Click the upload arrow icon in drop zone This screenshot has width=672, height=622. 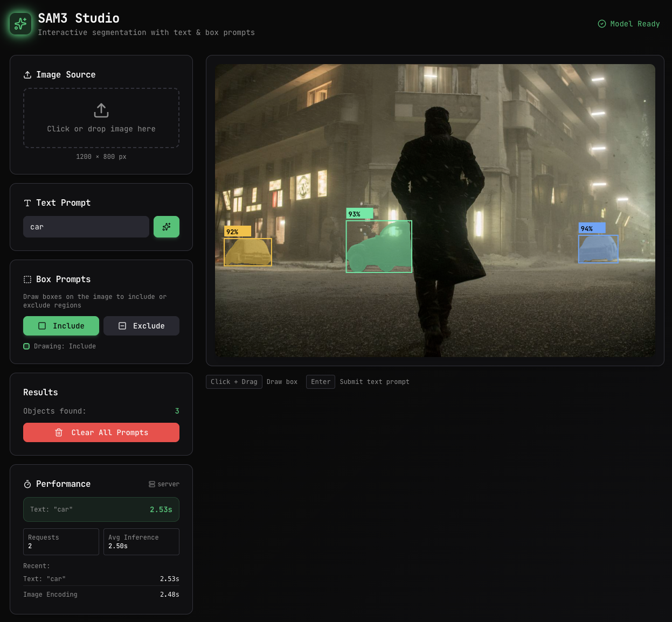coord(101,110)
